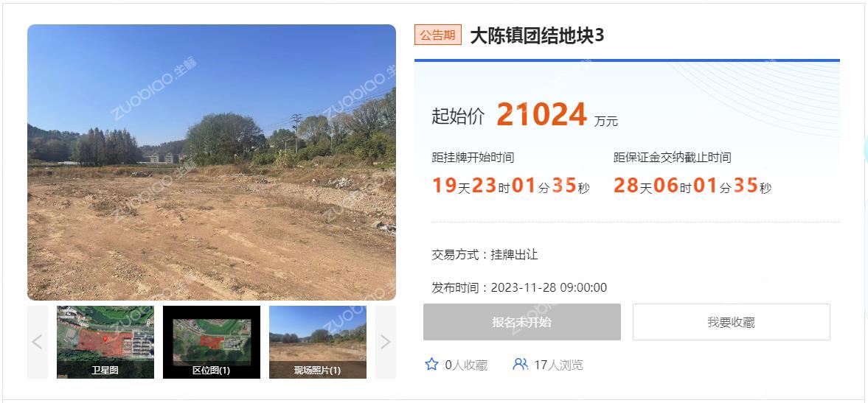Select the 现场照片(1) site photo thumbnail
Image resolution: width=868 pixels, height=403 pixels.
[x=318, y=342]
